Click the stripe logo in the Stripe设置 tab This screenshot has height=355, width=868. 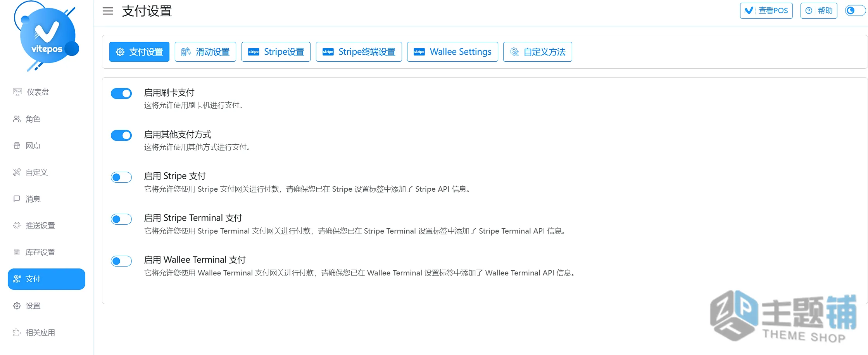(x=254, y=52)
